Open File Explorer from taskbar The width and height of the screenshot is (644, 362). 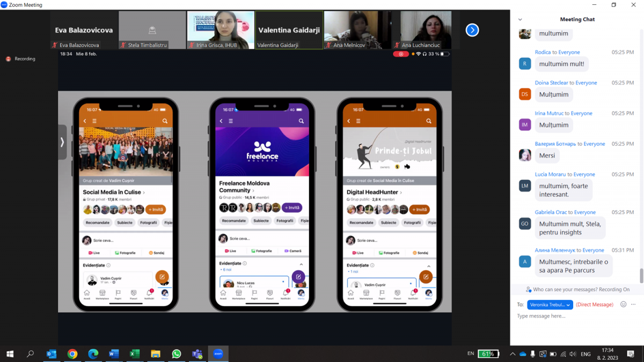[156, 354]
